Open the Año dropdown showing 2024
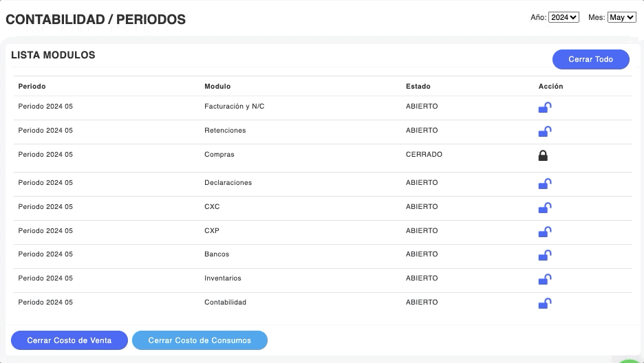 click(x=563, y=17)
